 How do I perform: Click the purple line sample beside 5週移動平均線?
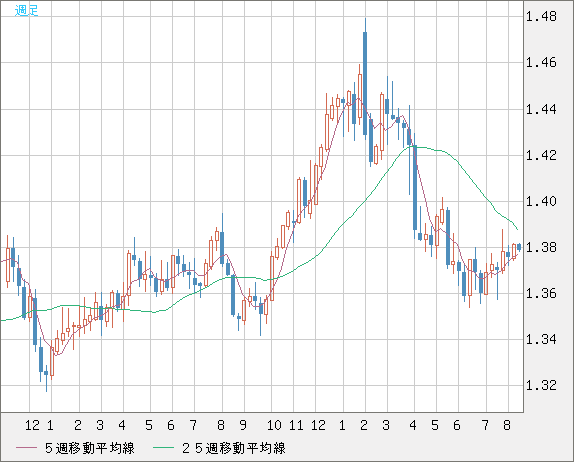point(26,448)
